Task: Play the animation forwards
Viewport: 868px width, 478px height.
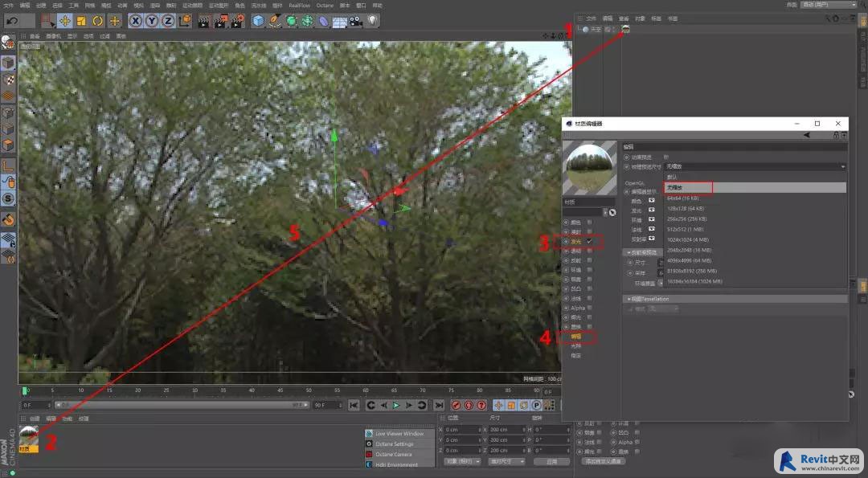Action: click(x=396, y=406)
